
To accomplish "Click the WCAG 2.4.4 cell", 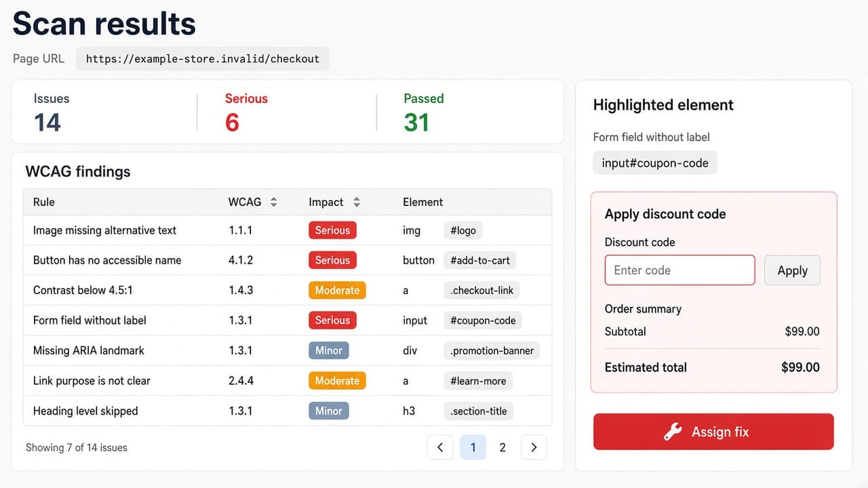I will [241, 381].
